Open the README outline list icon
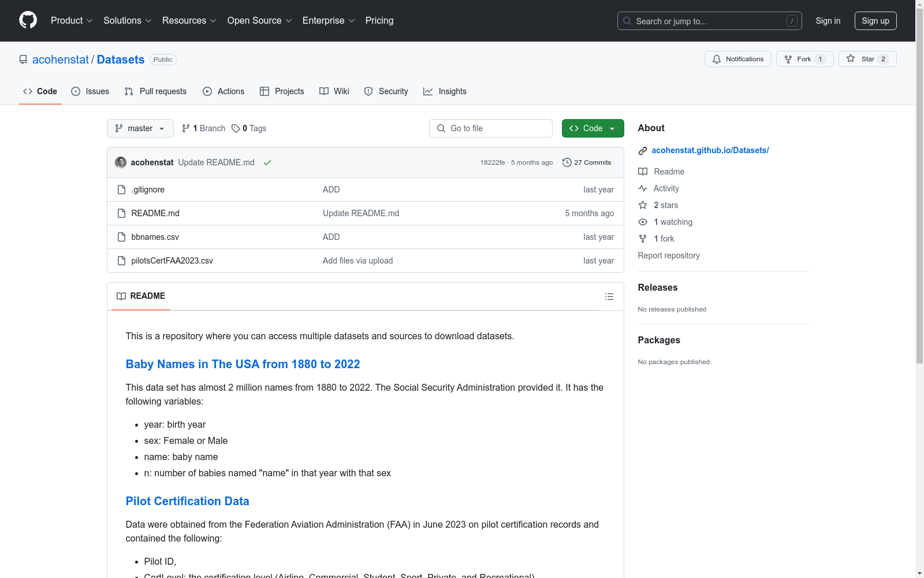924x578 pixels. (x=609, y=297)
